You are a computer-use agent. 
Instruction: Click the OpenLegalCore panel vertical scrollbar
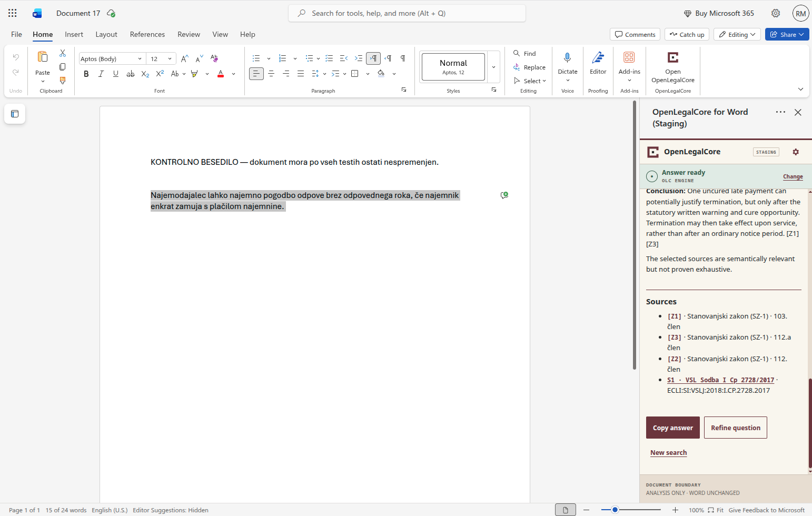(810, 423)
